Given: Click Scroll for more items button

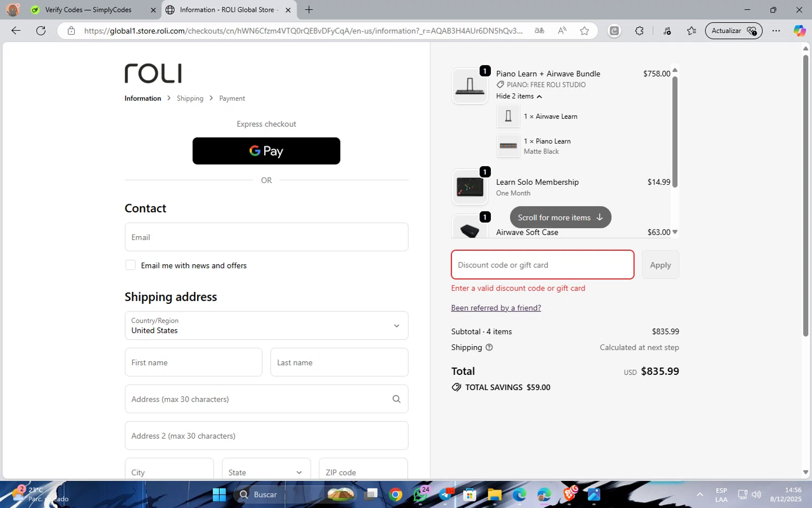Looking at the screenshot, I should 560,217.
